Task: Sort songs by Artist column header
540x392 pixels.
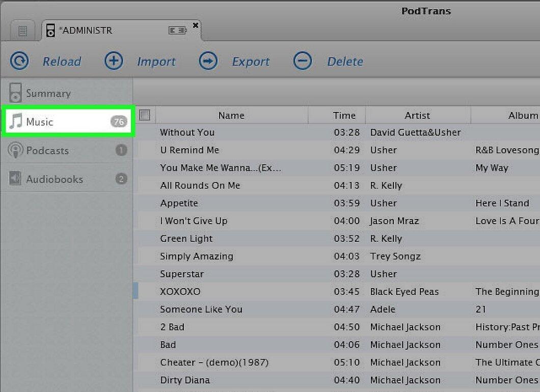Action: 417,115
